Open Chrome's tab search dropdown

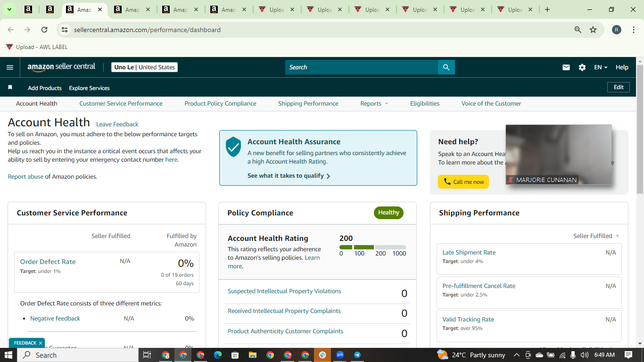tap(9, 9)
